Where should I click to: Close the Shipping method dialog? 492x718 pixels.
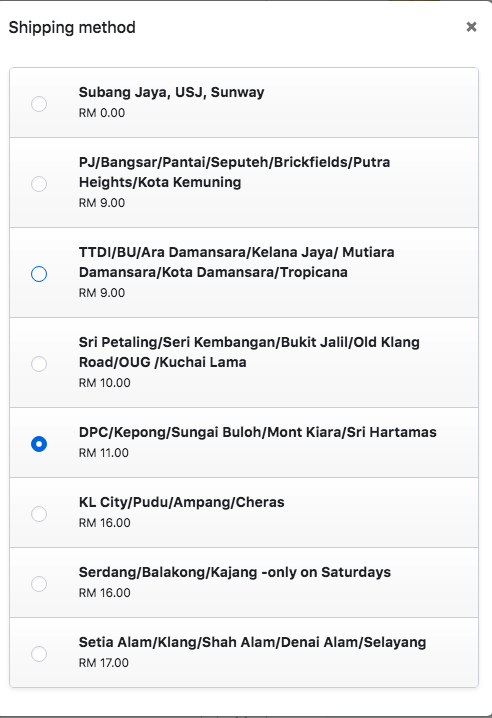(471, 27)
